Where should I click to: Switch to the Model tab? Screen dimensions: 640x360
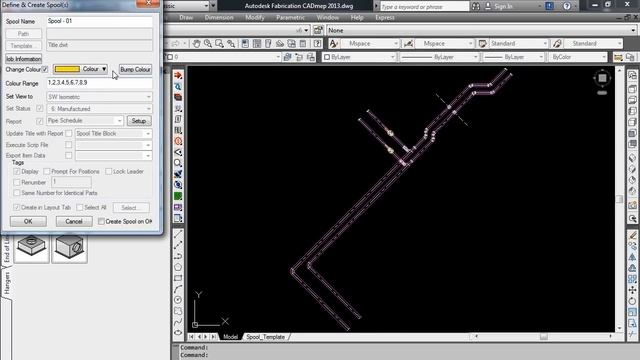pos(230,337)
